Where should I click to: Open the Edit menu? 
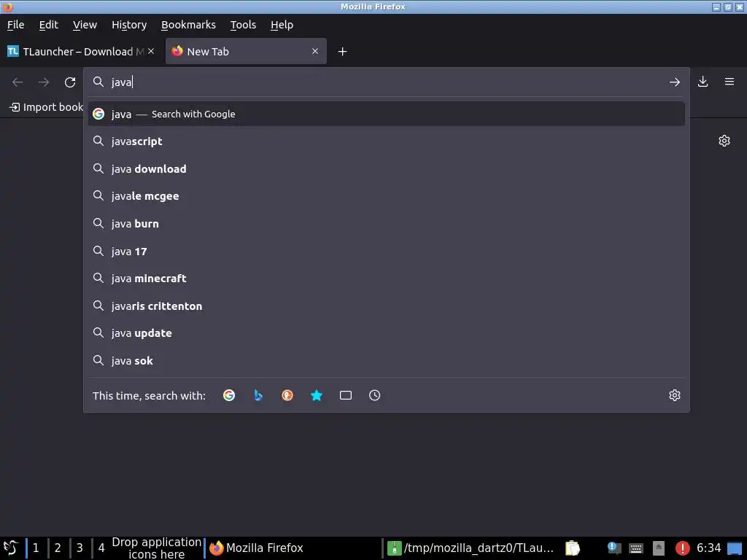(x=49, y=25)
